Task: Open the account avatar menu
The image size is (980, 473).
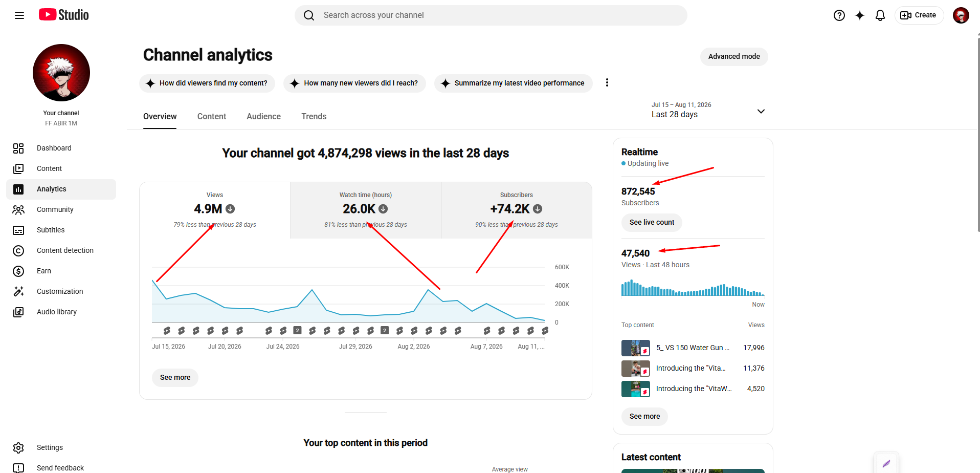Action: 961,15
